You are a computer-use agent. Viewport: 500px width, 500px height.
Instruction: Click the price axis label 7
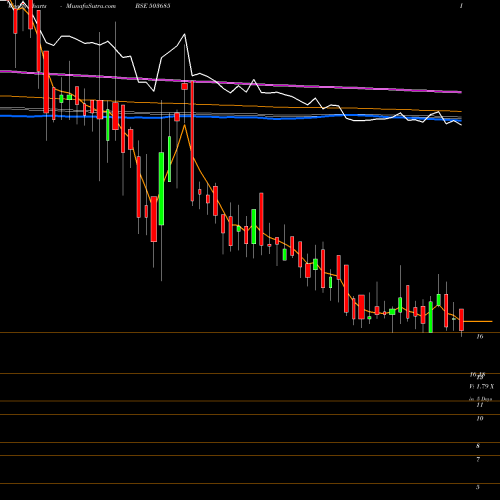tap(478, 460)
